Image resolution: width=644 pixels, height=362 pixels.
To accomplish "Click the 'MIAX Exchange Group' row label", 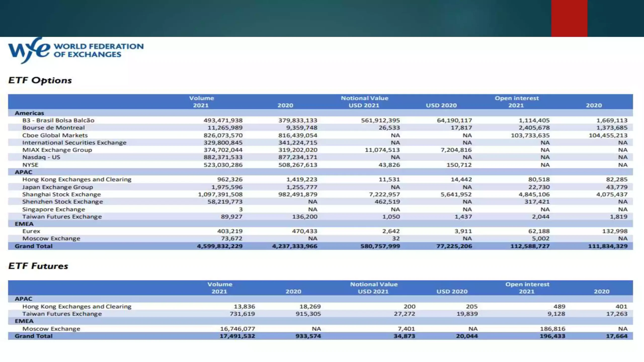I will (57, 150).
